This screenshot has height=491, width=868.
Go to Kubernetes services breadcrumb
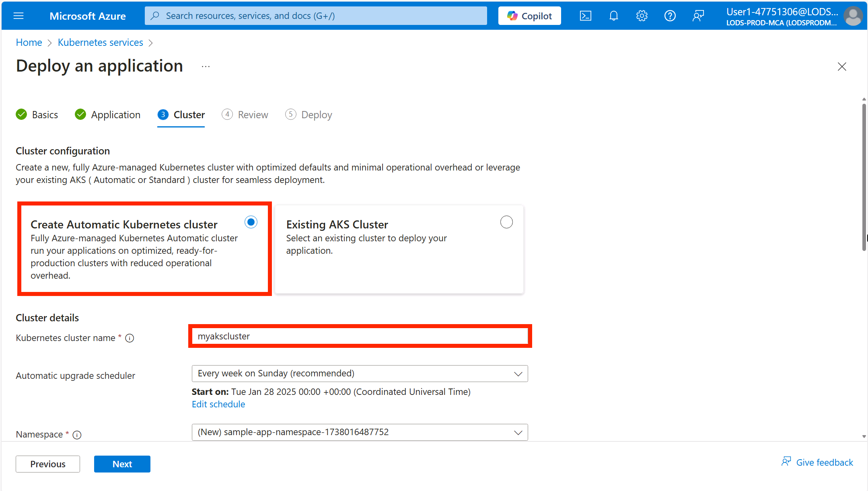coord(101,42)
